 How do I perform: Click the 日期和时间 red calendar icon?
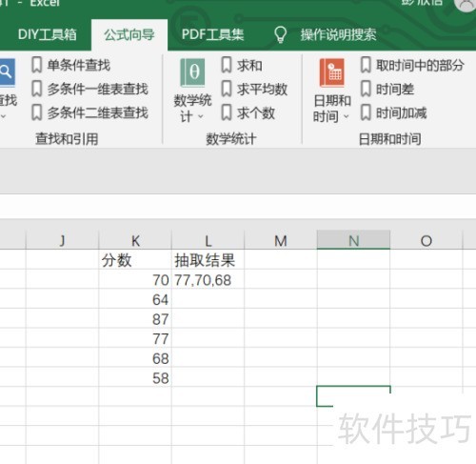[332, 72]
